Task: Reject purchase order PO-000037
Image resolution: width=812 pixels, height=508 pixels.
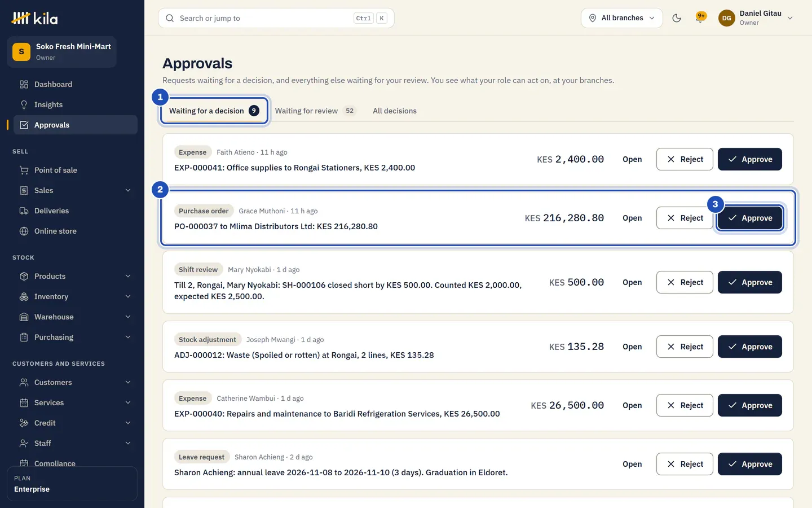Action: (x=685, y=218)
